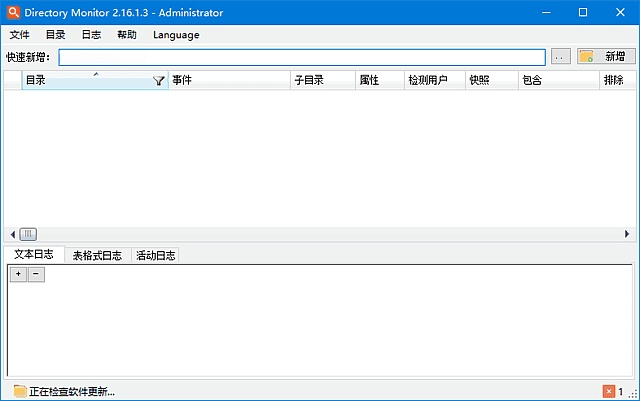Click the red error icon in status bar
The image size is (640, 401).
[609, 392]
